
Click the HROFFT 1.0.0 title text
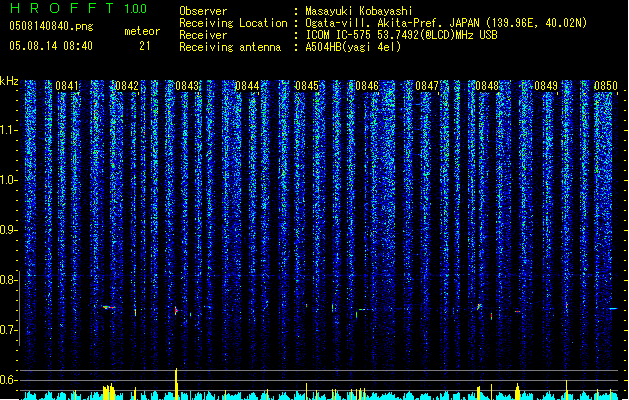[78, 8]
